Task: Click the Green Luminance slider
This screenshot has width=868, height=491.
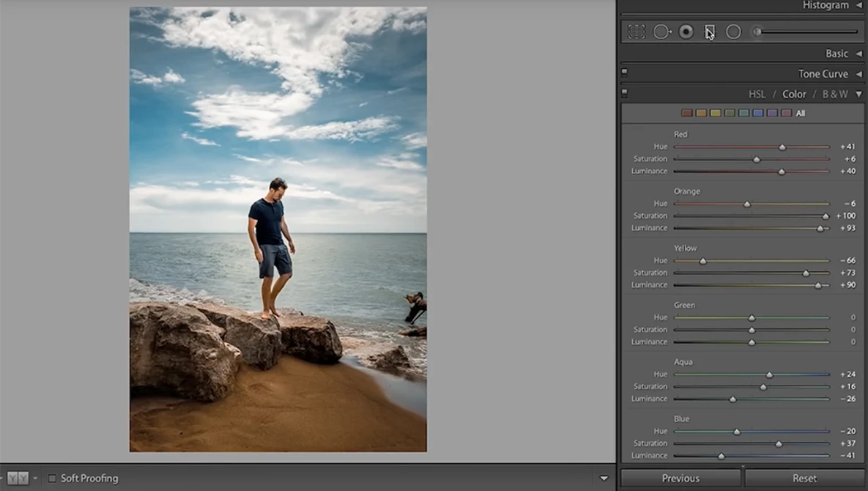Action: coord(752,343)
